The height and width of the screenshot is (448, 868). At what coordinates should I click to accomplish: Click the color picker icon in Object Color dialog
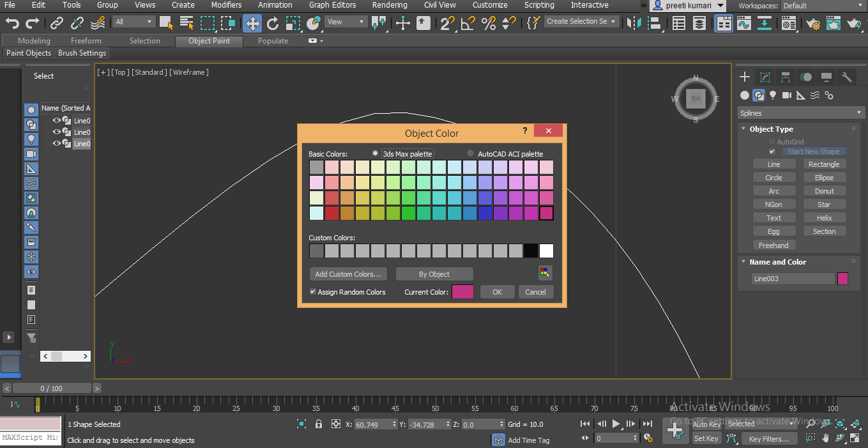(545, 273)
